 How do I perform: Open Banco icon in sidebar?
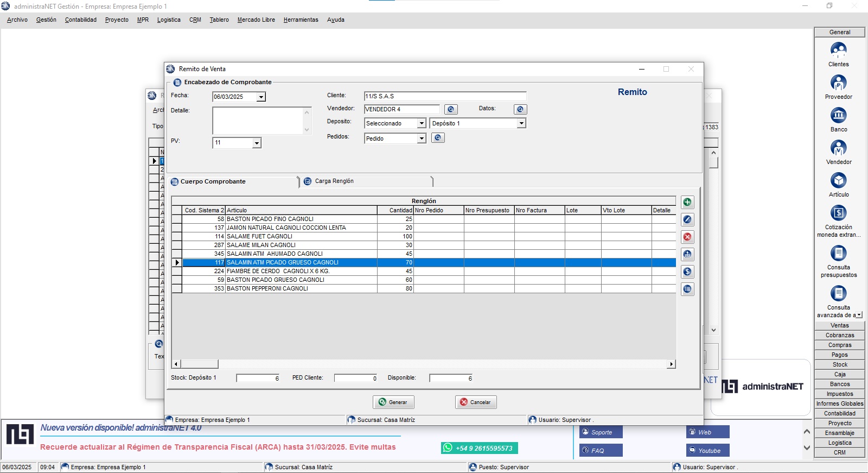point(839,119)
